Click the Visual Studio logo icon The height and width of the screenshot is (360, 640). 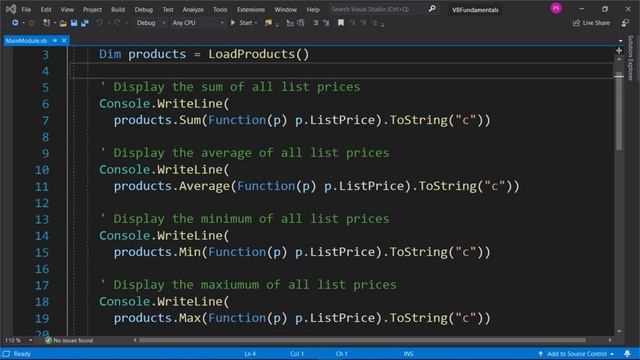click(x=11, y=9)
